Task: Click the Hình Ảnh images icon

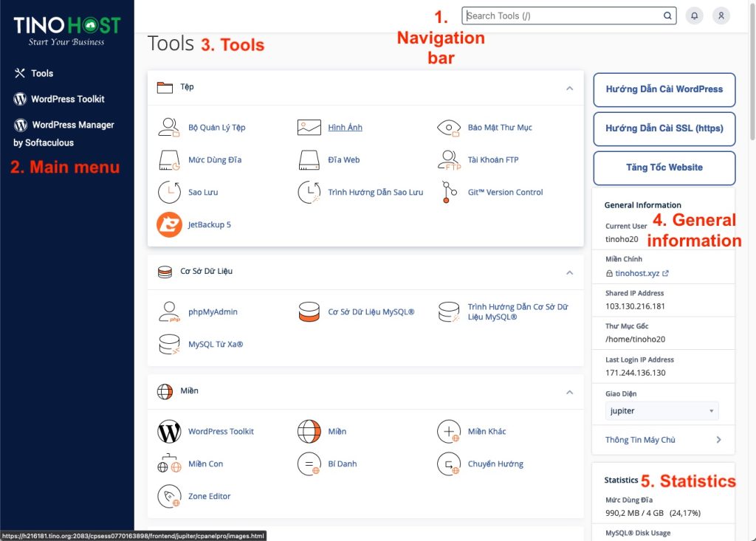Action: click(309, 127)
